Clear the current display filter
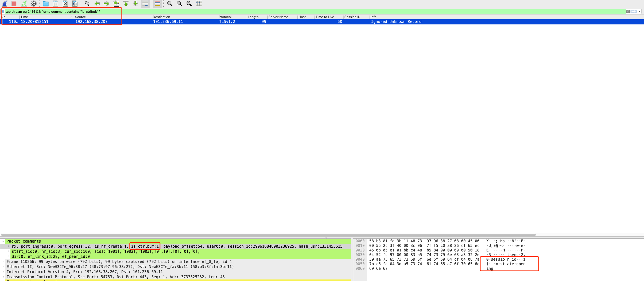Screen dimensions: 644x281 [x=628, y=11]
